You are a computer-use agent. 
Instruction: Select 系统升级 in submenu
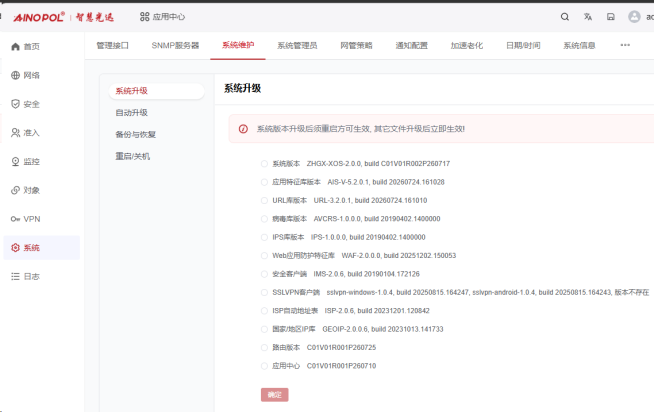(x=156, y=91)
